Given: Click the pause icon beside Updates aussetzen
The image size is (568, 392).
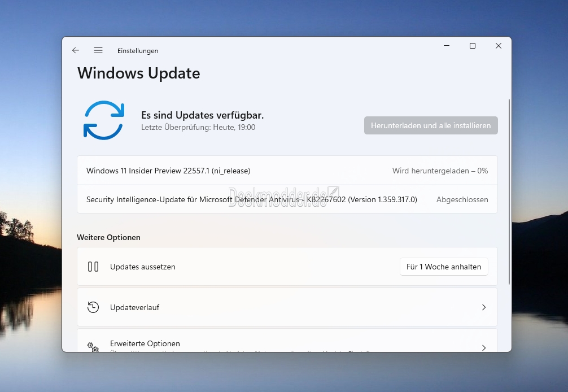Looking at the screenshot, I should coord(93,267).
